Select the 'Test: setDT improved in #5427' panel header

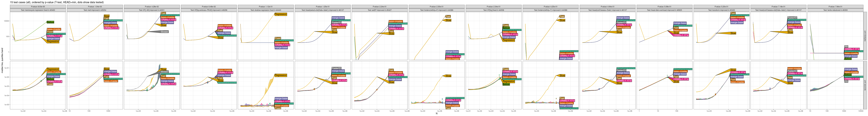click(x=379, y=10)
